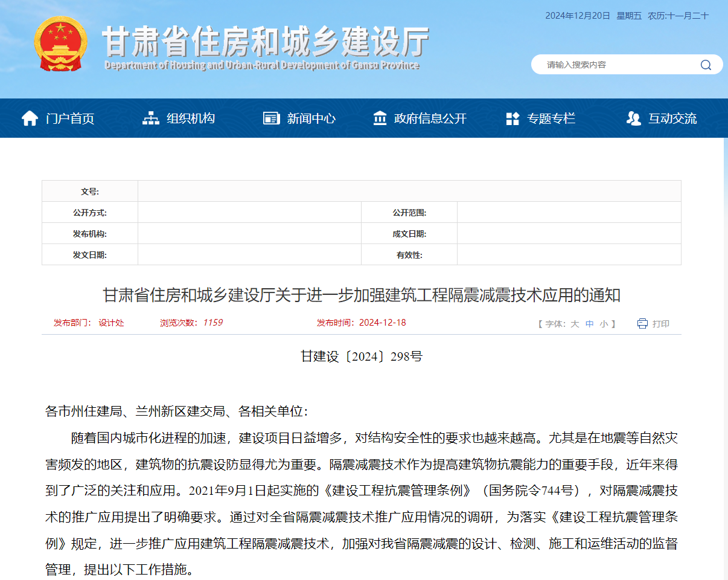The width and height of the screenshot is (728, 580).
Task: Set font size to 中
Action: (x=590, y=324)
